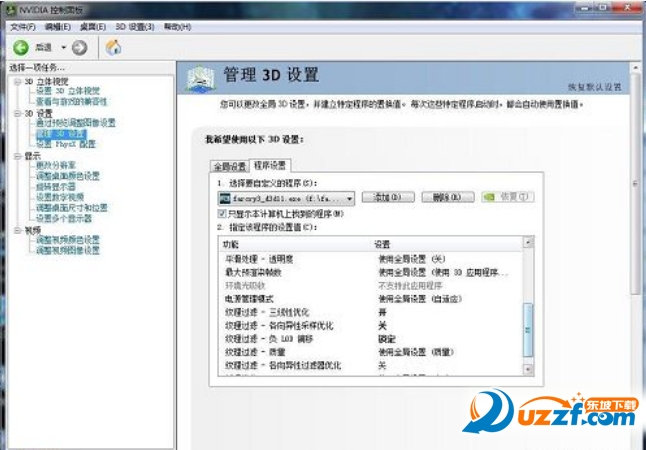646x450 pixels.
Task: Click the 添加 button
Action: pos(388,197)
